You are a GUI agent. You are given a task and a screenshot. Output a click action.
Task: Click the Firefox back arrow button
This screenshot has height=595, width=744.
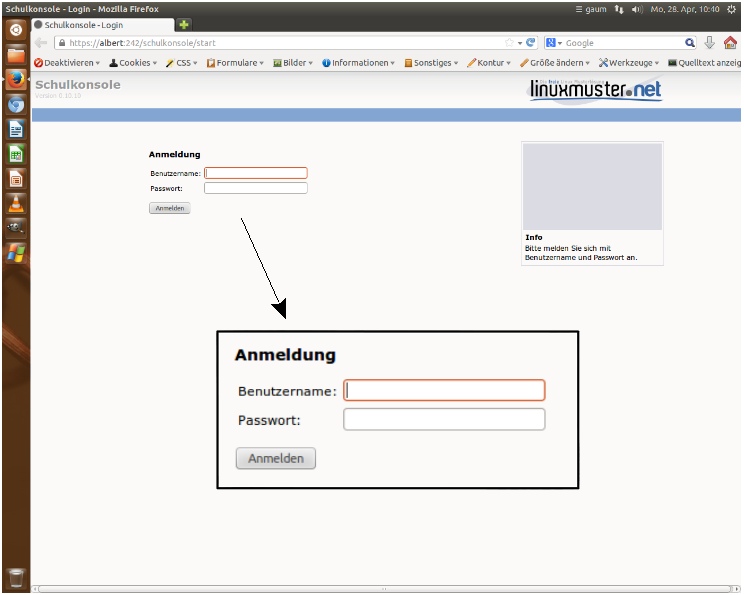pos(41,43)
